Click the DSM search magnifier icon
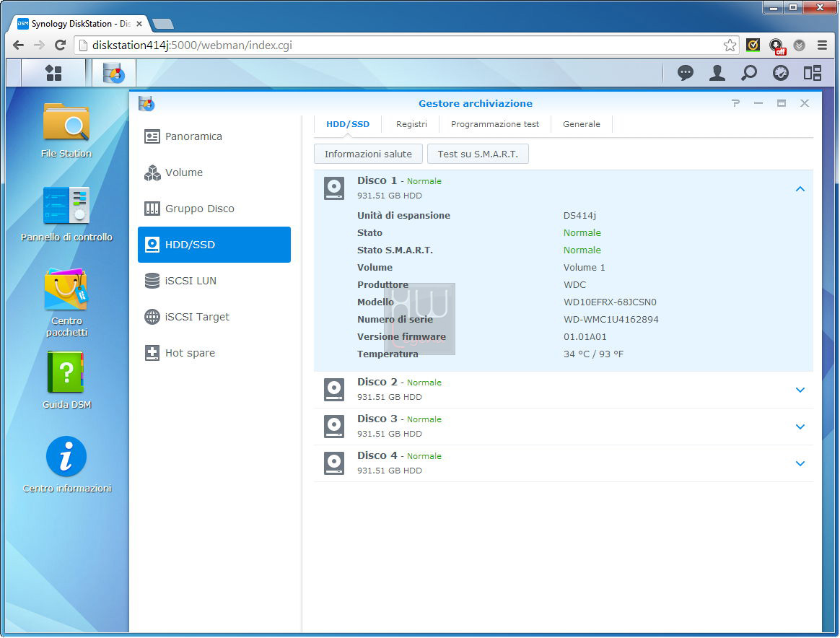This screenshot has height=638, width=840. click(749, 73)
